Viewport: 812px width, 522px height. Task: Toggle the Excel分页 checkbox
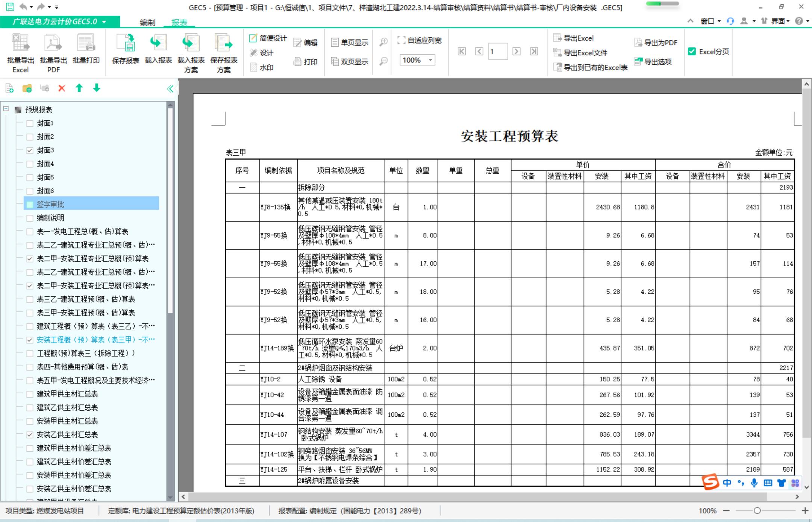692,52
